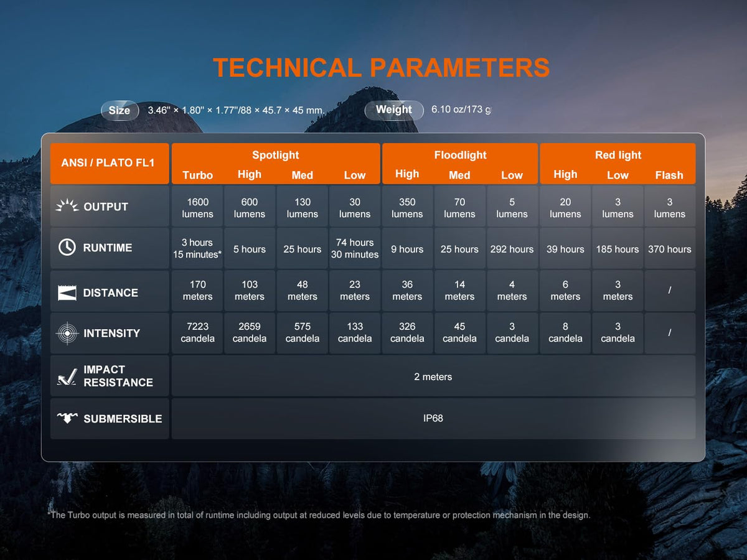Click the SUBMERSIBLE row label
This screenshot has width=747, height=560.
pos(123,419)
